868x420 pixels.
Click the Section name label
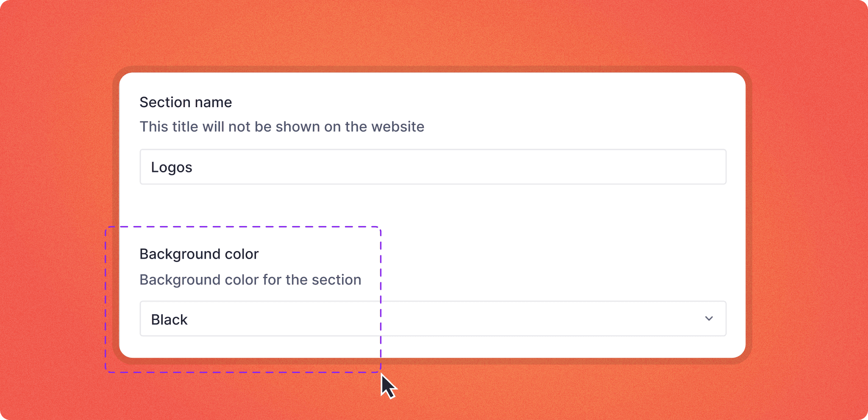point(186,102)
